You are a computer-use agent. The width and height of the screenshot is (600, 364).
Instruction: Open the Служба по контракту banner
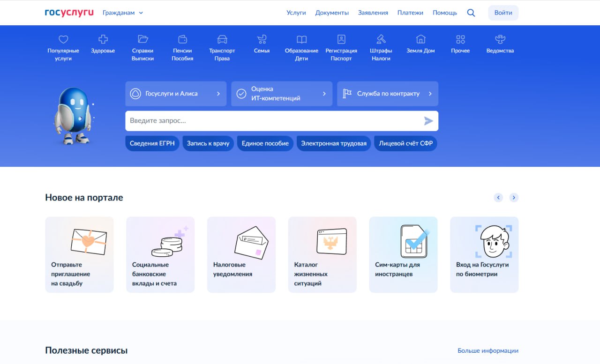[388, 94]
